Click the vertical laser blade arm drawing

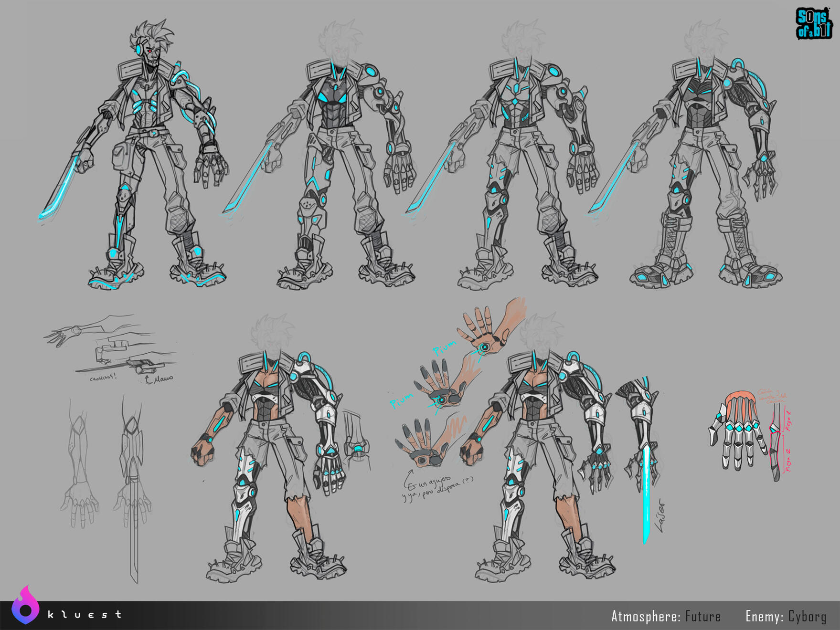tap(642, 453)
